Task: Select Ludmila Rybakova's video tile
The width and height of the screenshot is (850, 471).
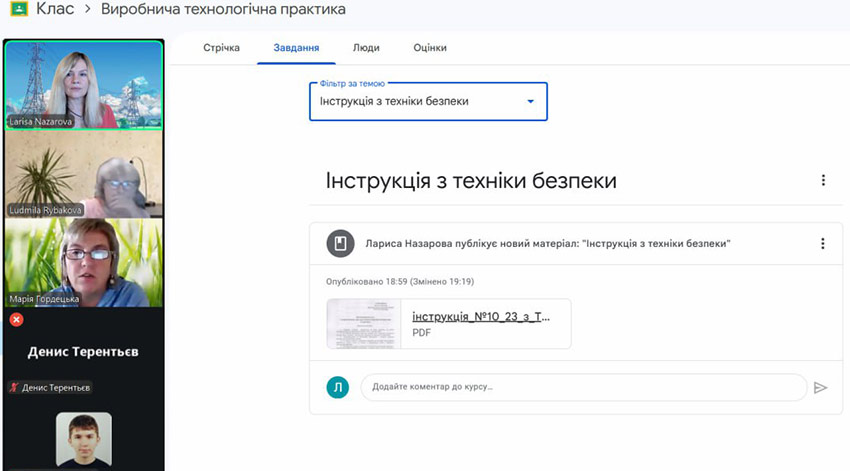Action: (x=83, y=175)
